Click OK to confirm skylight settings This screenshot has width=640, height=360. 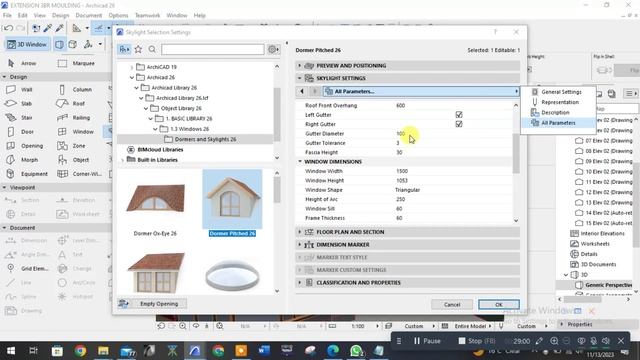(x=499, y=304)
